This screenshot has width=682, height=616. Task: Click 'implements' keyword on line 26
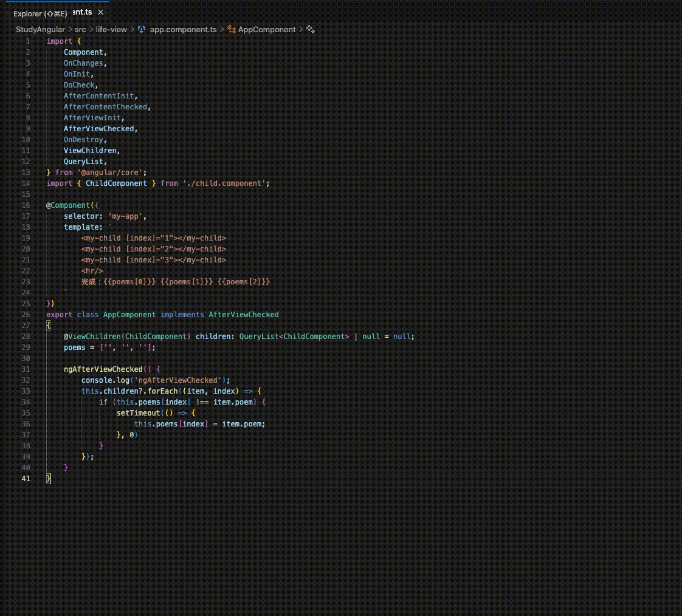[x=182, y=315]
